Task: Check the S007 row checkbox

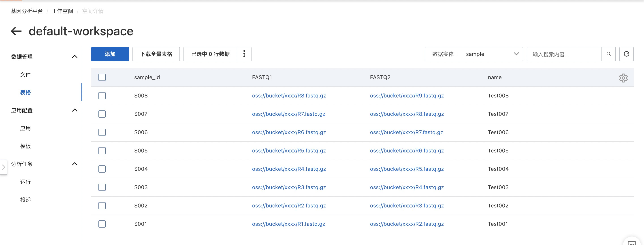Action: point(102,114)
